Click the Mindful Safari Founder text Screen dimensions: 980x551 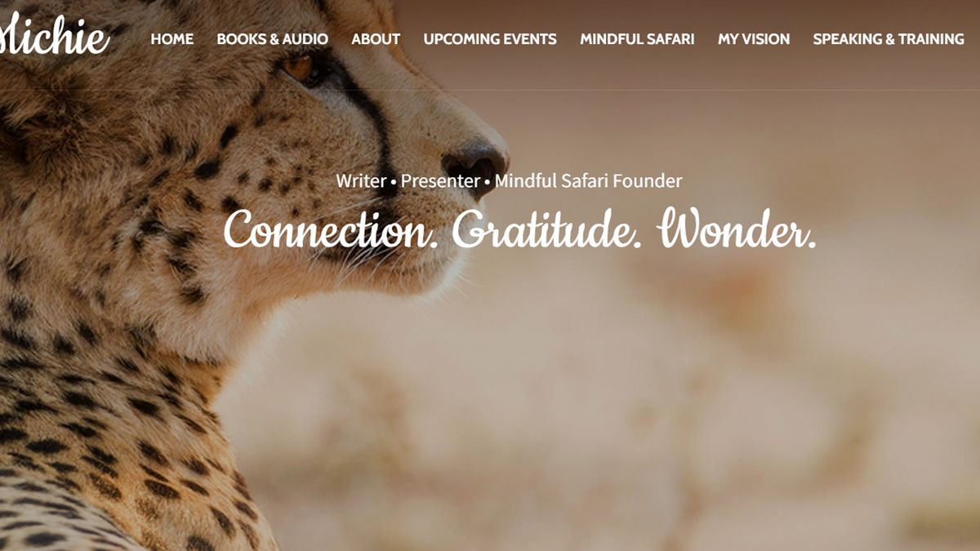(x=588, y=180)
